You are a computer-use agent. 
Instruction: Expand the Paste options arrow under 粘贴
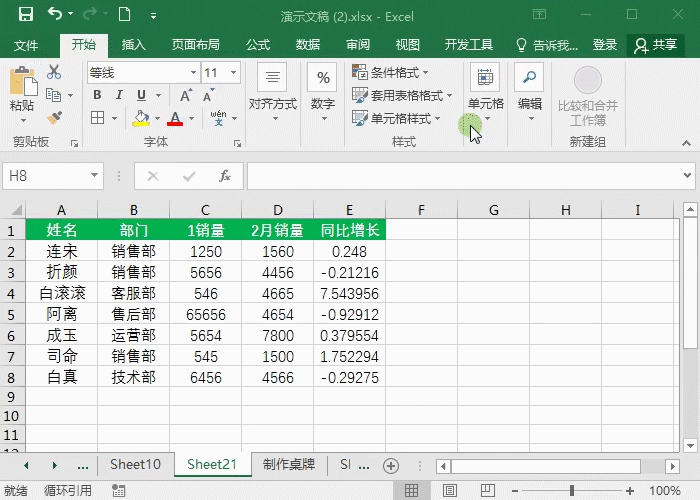pos(23,121)
